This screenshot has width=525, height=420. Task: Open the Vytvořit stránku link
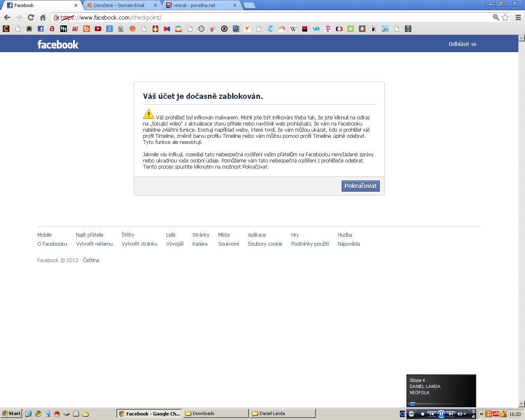(139, 244)
